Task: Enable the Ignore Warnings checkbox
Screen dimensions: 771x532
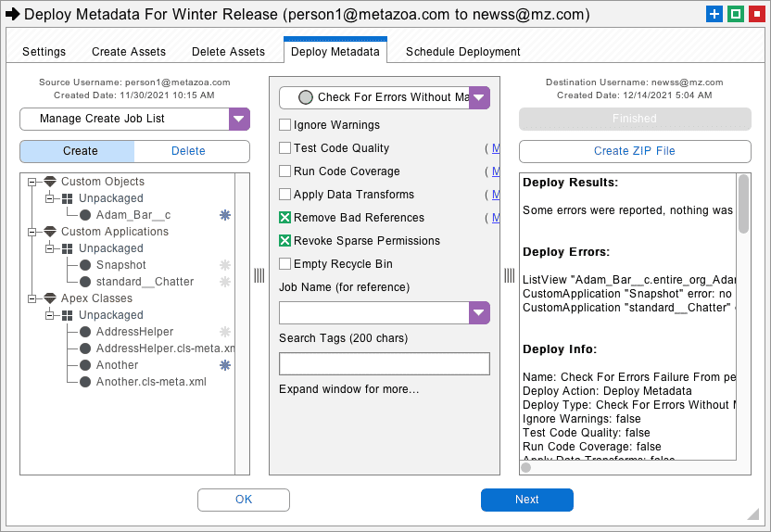Action: pyautogui.click(x=285, y=125)
